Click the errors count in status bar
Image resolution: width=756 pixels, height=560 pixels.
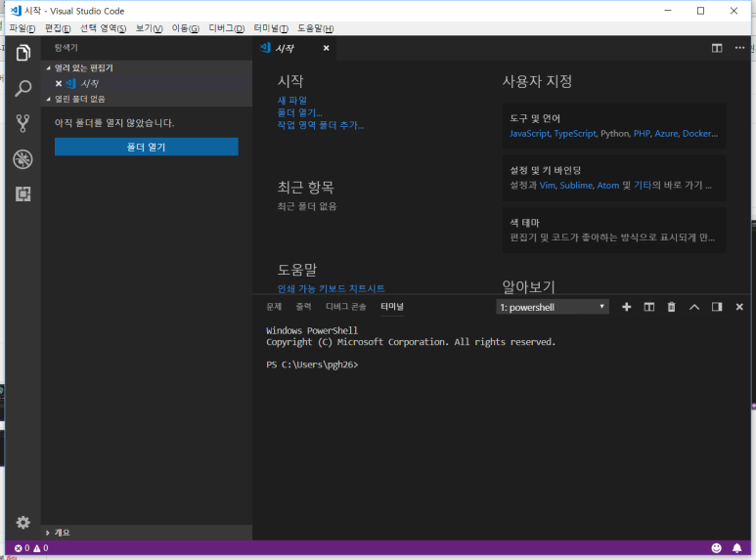22,548
